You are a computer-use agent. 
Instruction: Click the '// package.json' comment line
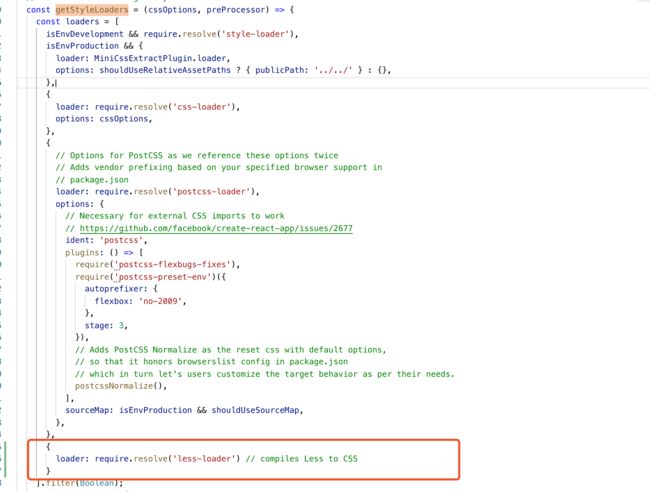[x=92, y=180]
